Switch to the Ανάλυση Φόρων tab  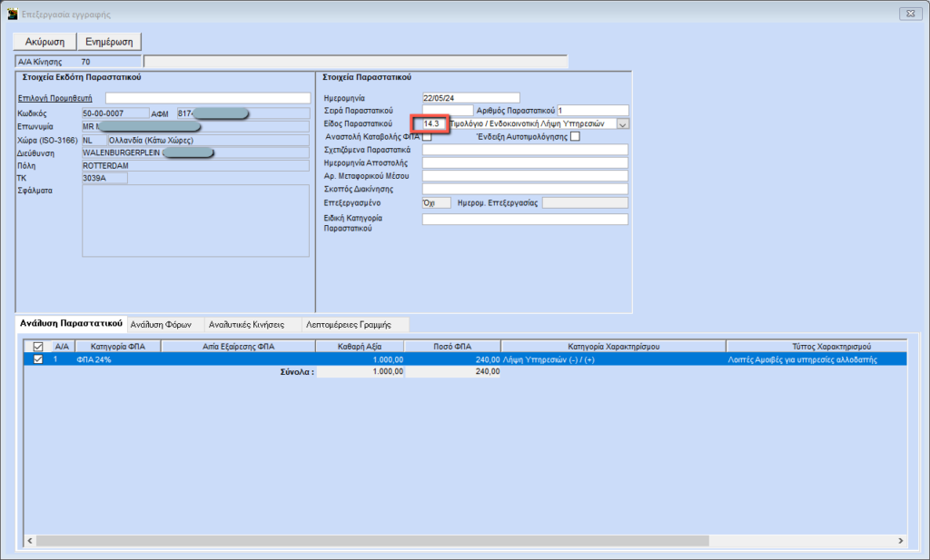click(161, 323)
